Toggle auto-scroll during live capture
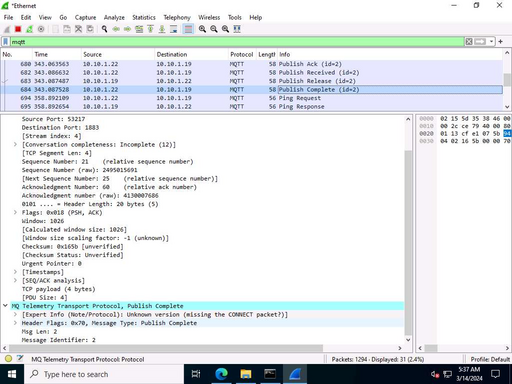This screenshot has height=384, width=512. tap(174, 29)
